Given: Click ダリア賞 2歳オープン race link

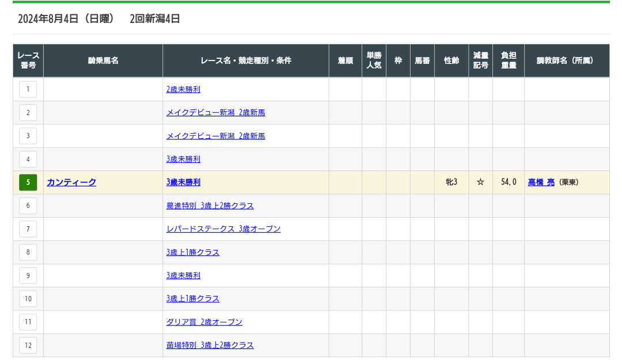Looking at the screenshot, I should coord(204,323).
